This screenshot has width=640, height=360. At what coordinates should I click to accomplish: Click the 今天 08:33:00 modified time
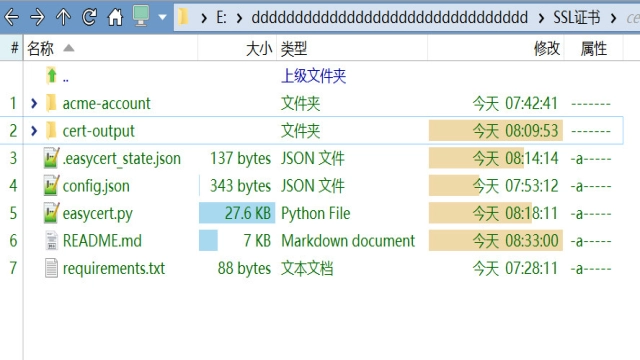coord(516,240)
